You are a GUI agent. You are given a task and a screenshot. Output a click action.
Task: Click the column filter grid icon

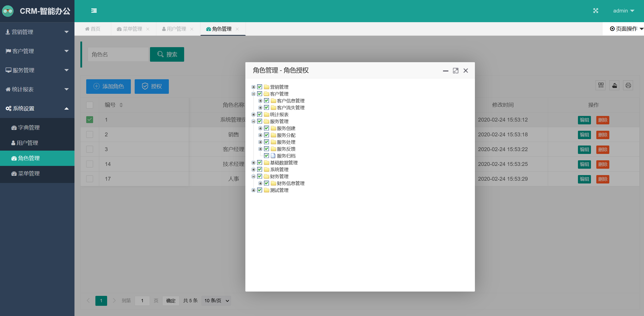(x=601, y=85)
